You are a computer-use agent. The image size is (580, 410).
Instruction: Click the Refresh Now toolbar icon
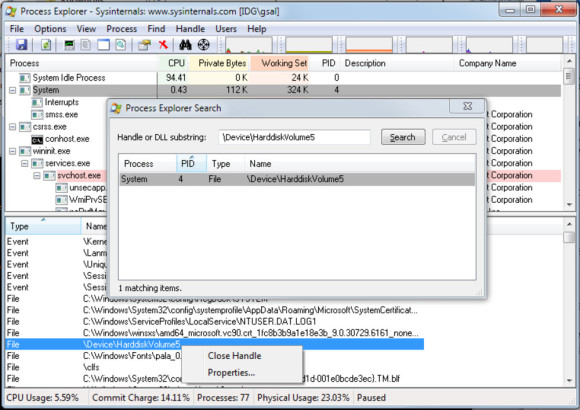click(x=46, y=45)
